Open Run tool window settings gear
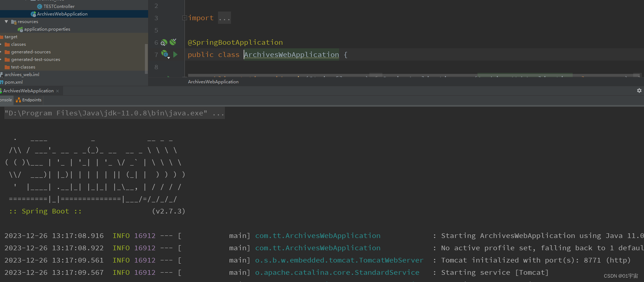Image resolution: width=644 pixels, height=282 pixels. (x=639, y=91)
